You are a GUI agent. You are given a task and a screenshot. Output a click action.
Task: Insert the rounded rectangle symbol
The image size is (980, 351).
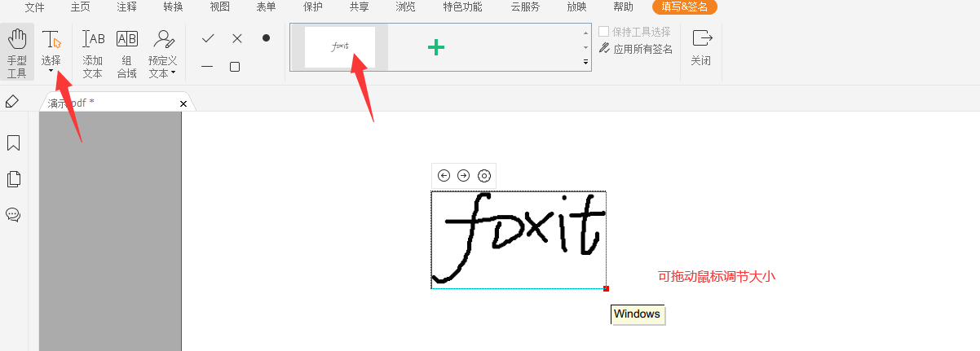pyautogui.click(x=235, y=67)
